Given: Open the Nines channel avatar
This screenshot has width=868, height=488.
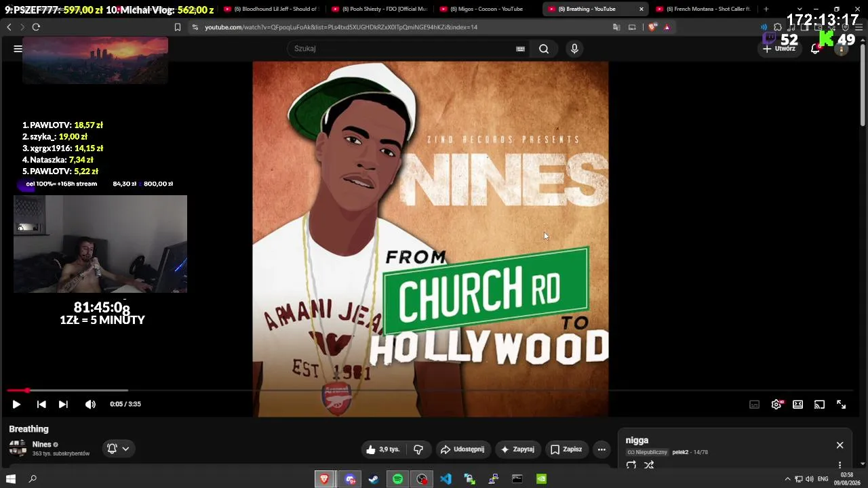Looking at the screenshot, I should click(x=18, y=448).
